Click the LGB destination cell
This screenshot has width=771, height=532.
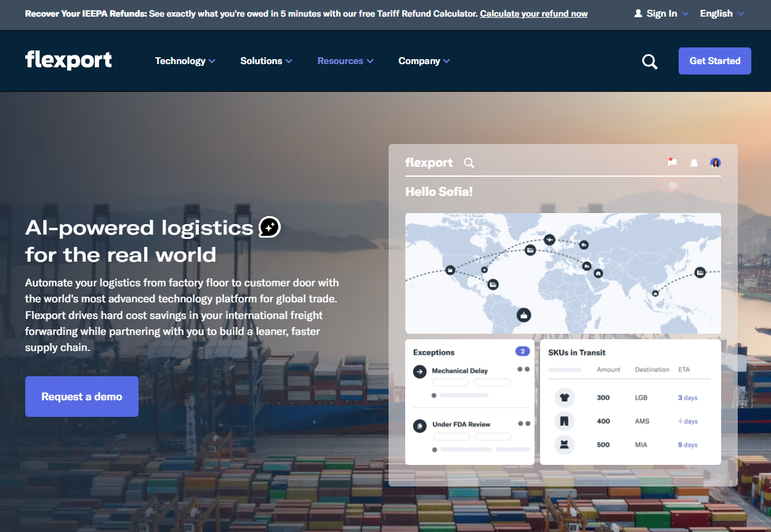coord(641,398)
